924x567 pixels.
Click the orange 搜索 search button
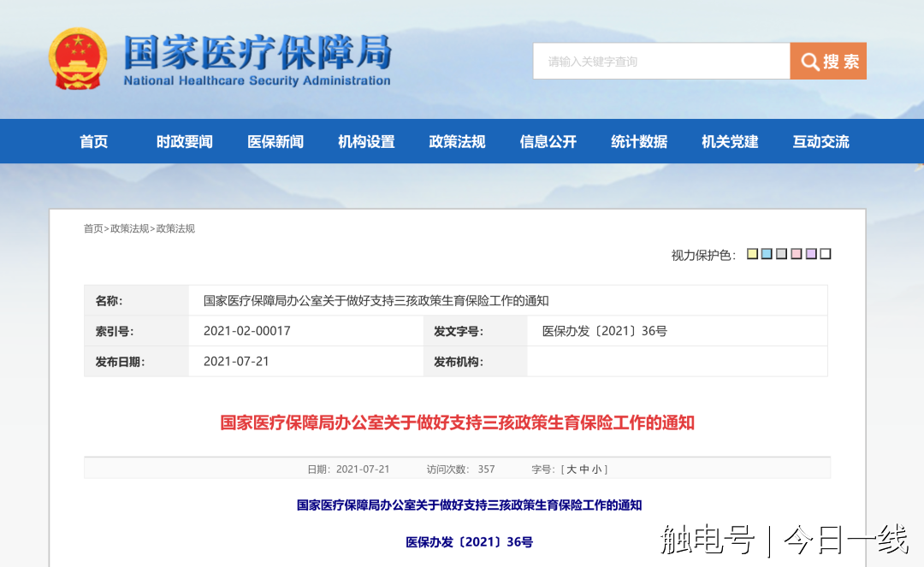[x=828, y=61]
